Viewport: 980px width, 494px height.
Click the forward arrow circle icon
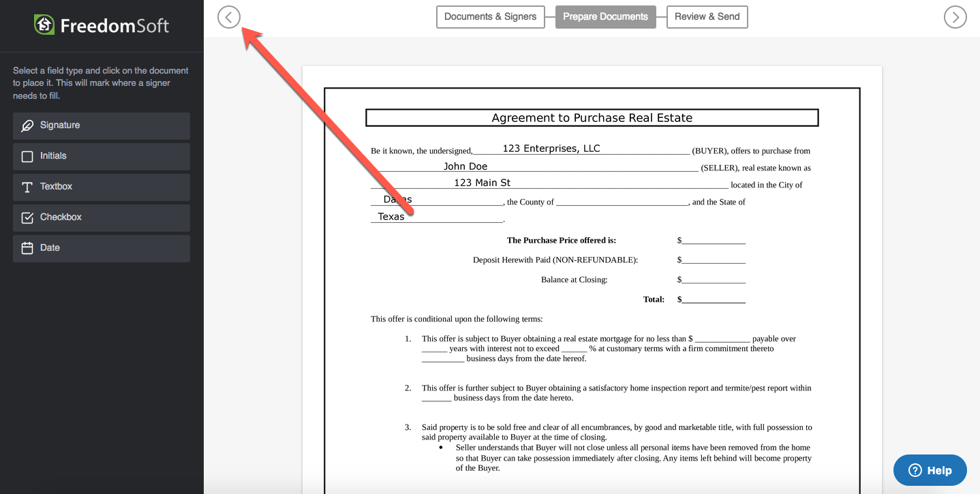click(955, 17)
